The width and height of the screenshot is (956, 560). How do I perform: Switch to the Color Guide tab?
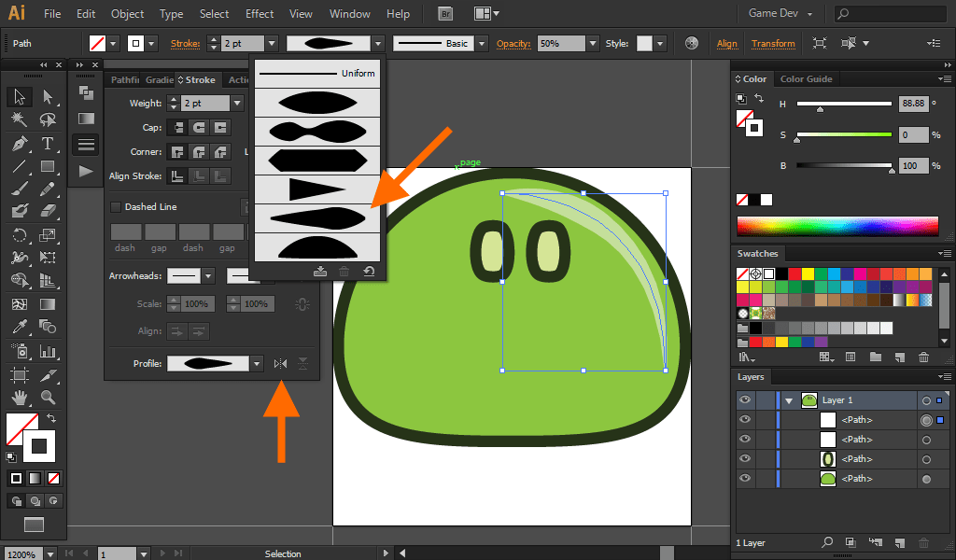(x=806, y=79)
